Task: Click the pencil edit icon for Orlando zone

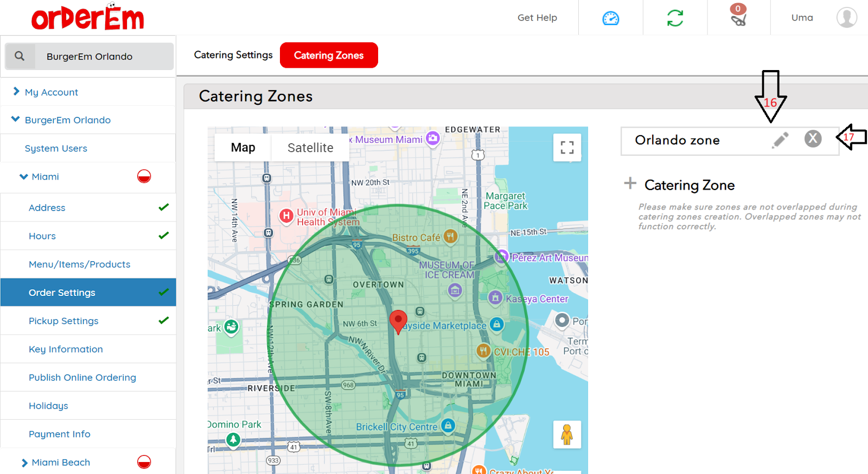Action: [x=780, y=140]
